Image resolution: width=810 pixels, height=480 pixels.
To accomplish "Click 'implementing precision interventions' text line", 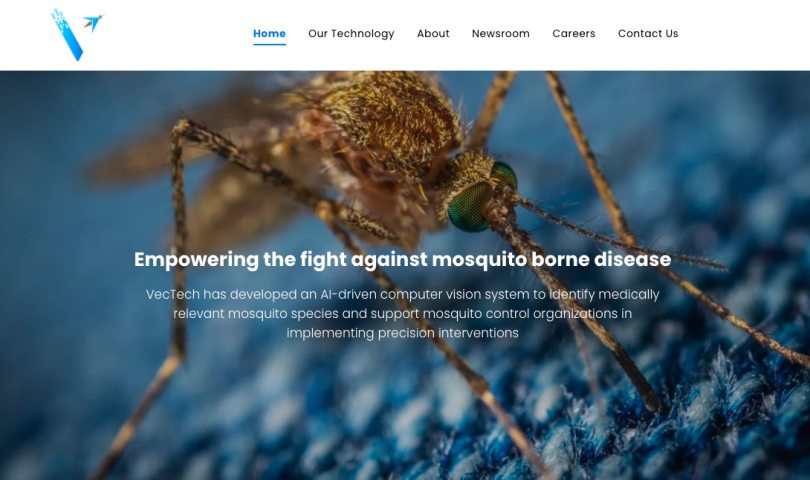I will (x=402, y=333).
